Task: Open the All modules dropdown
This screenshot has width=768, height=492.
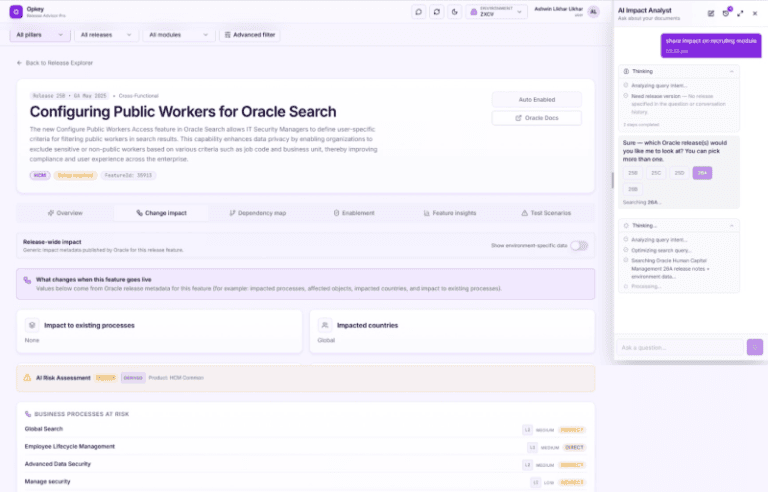Action: point(178,35)
